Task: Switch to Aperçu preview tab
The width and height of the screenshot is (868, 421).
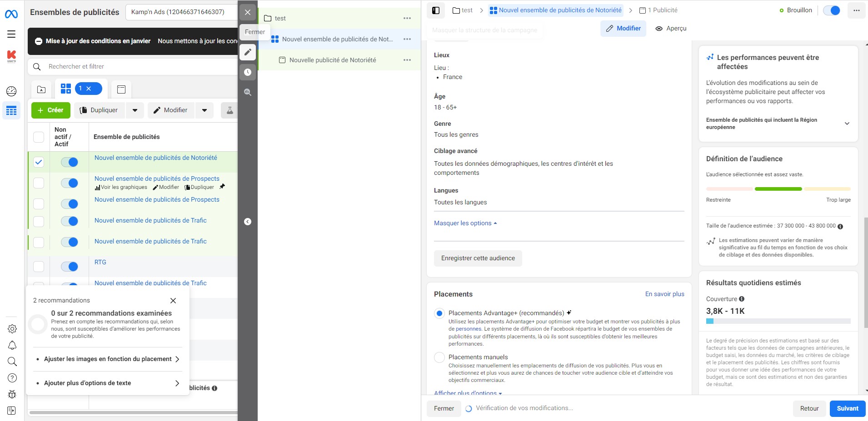Action: [671, 29]
